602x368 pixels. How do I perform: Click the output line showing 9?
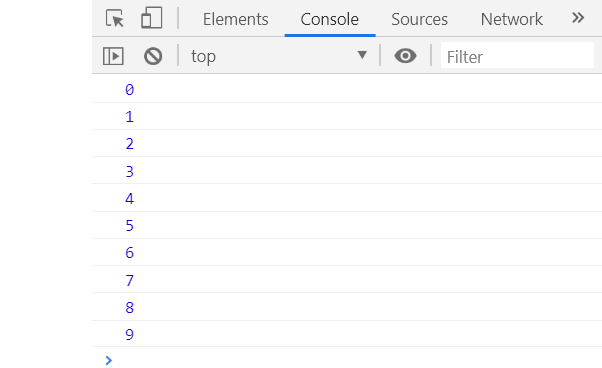coord(347,334)
